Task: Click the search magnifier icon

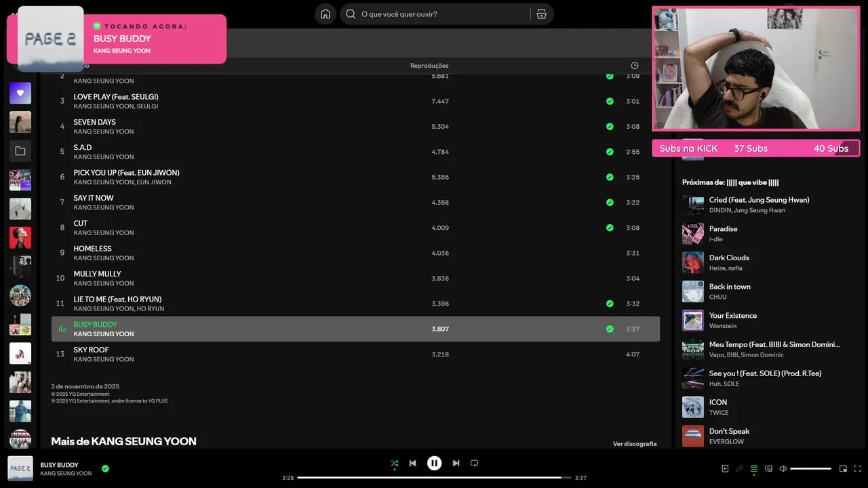Action: pos(351,14)
